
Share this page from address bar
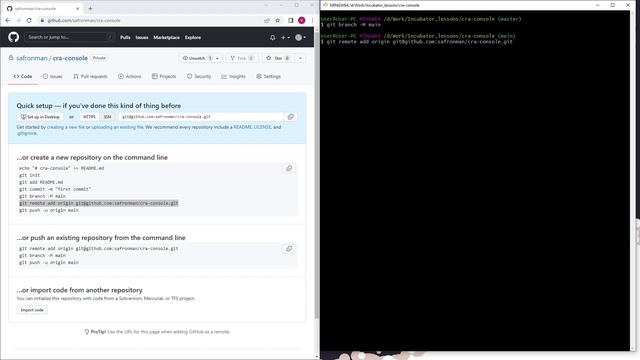point(267,20)
